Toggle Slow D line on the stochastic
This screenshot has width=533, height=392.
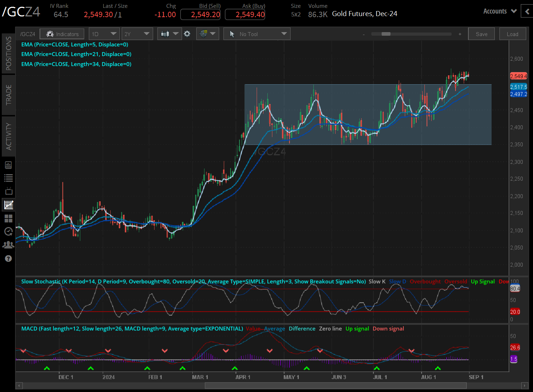click(397, 281)
